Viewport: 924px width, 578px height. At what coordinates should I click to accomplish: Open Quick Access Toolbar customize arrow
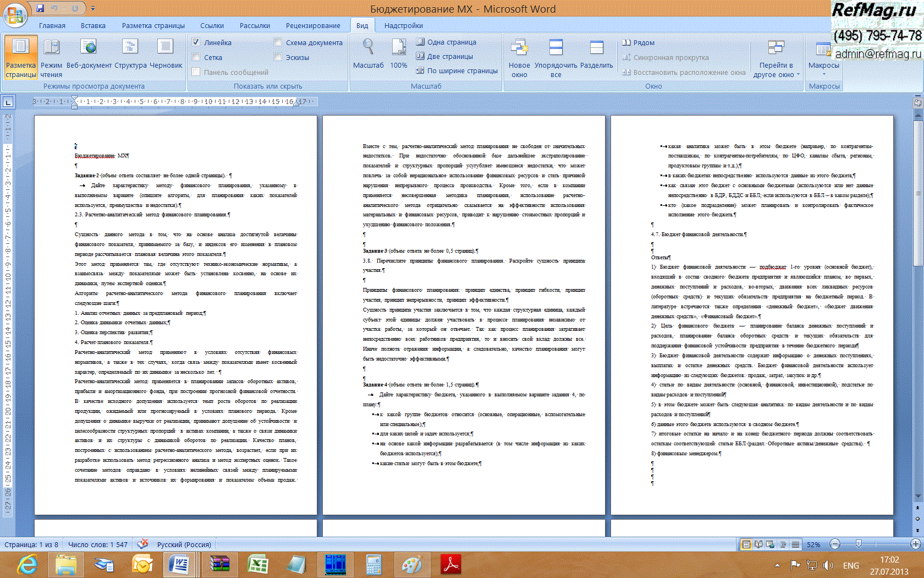pyautogui.click(x=93, y=9)
